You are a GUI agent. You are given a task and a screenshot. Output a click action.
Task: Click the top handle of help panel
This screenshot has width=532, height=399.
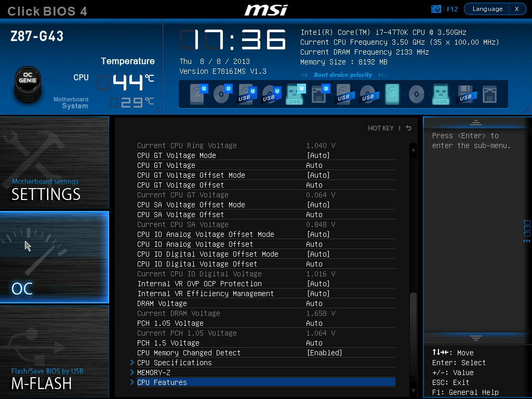pos(476,123)
